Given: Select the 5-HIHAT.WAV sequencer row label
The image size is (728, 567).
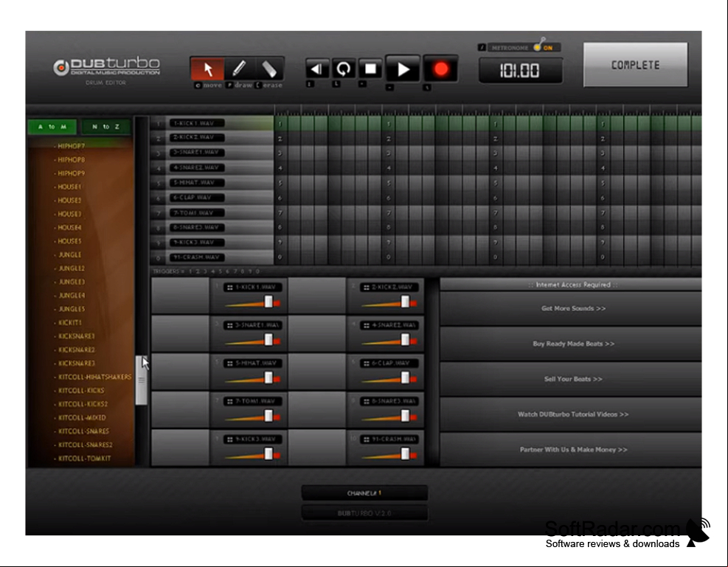Looking at the screenshot, I should [x=197, y=183].
